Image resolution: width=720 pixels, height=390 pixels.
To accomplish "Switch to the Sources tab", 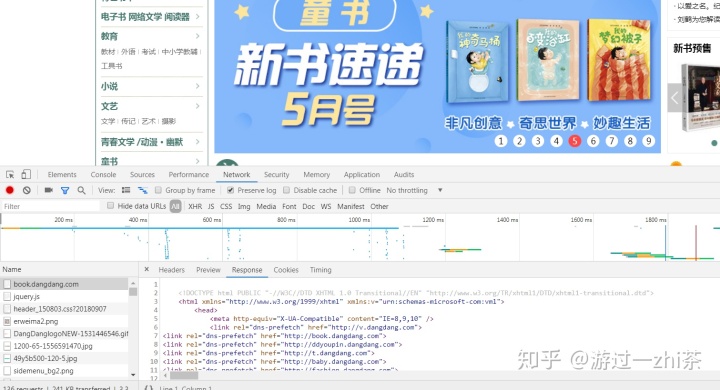I will tap(142, 175).
